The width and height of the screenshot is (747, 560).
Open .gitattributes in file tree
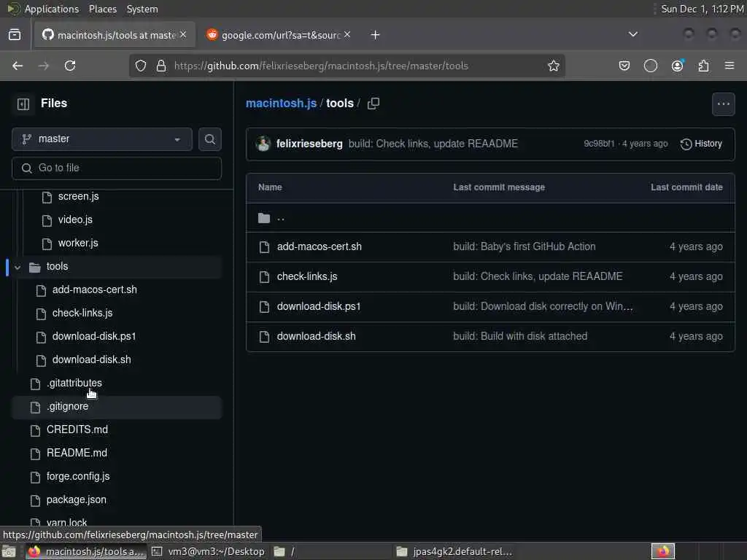[74, 384]
